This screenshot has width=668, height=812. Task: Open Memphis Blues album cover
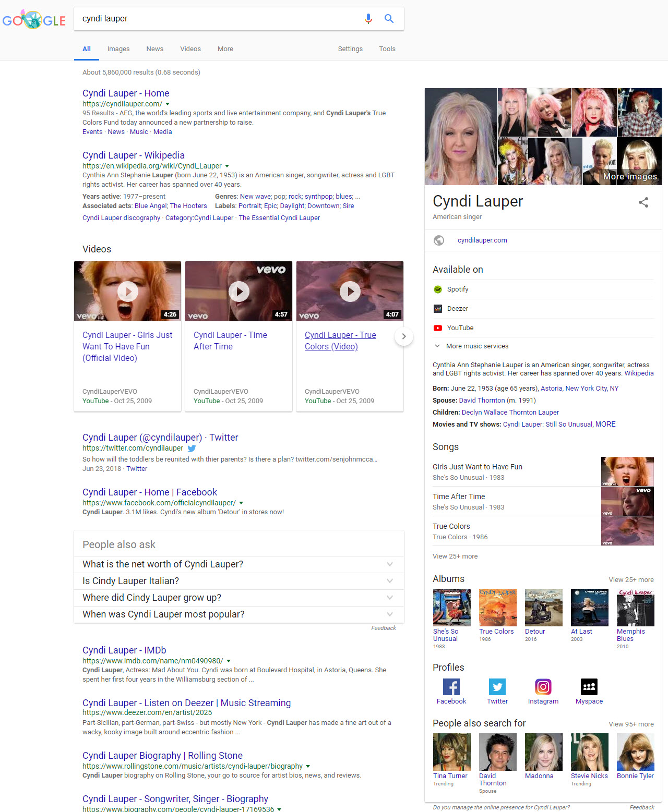point(636,608)
